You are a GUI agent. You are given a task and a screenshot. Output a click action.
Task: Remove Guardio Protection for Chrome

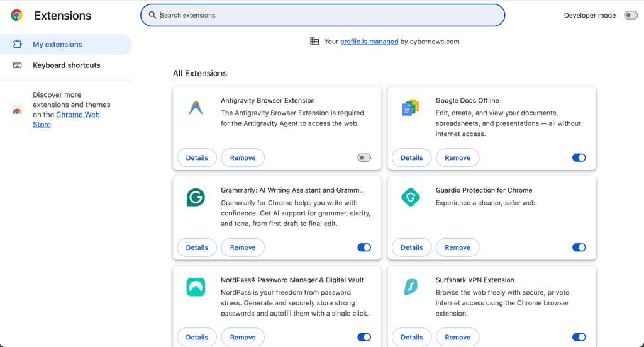click(458, 247)
